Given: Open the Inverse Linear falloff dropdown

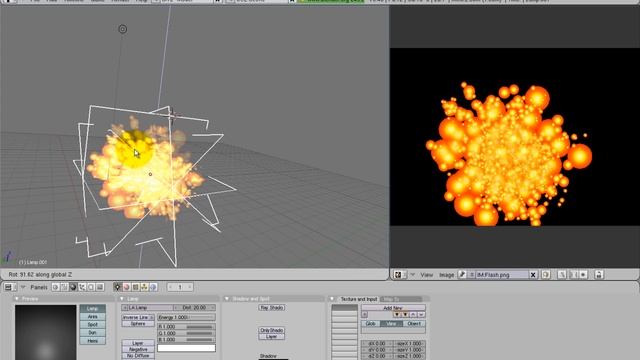Looking at the screenshot, I should 138,317.
